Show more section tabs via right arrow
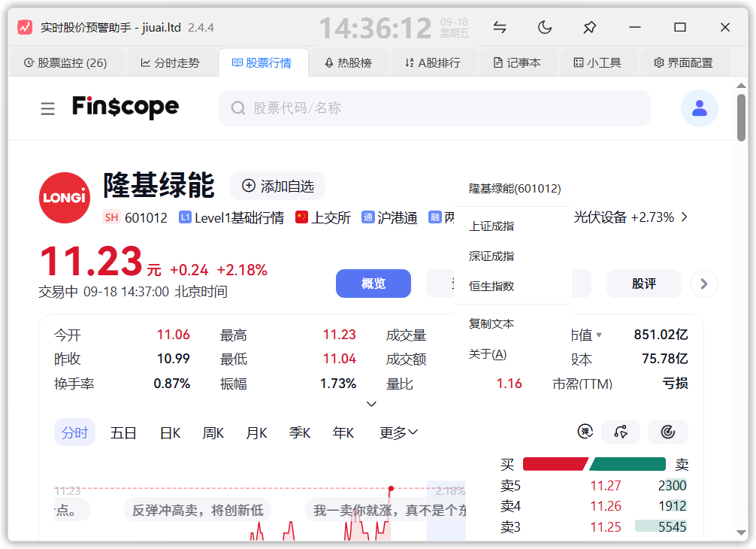The image size is (756, 549). (x=704, y=284)
